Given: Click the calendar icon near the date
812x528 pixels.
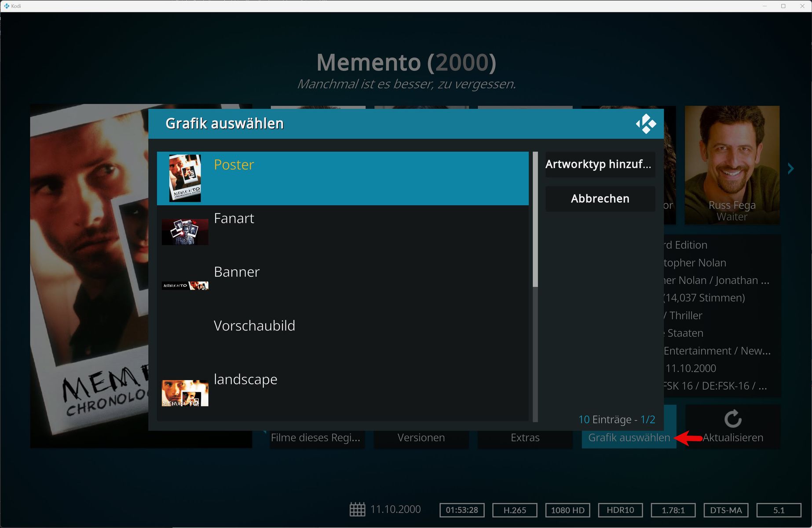Looking at the screenshot, I should (x=357, y=510).
